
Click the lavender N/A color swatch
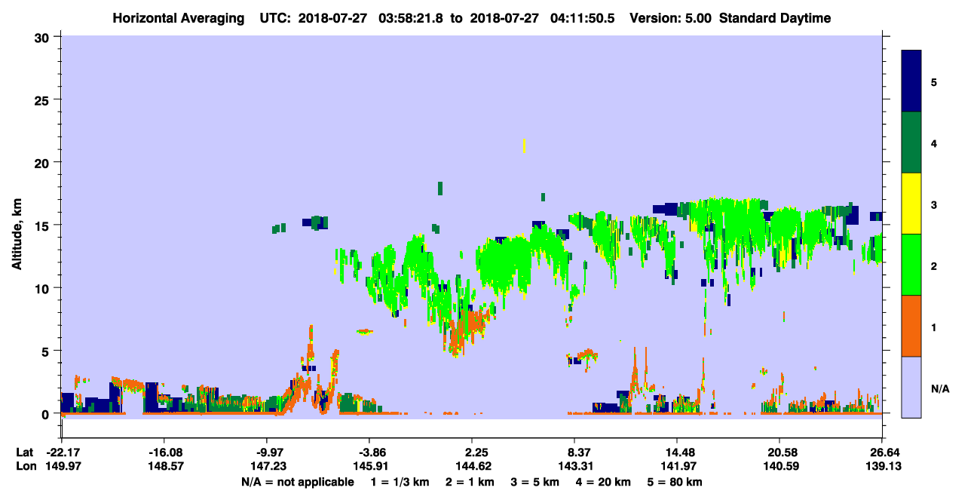coord(911,387)
